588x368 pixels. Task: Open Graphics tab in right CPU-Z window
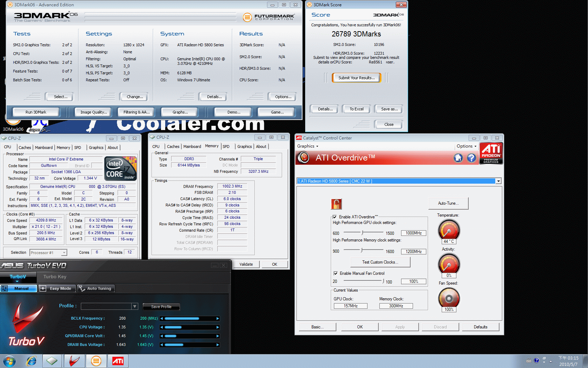click(245, 146)
